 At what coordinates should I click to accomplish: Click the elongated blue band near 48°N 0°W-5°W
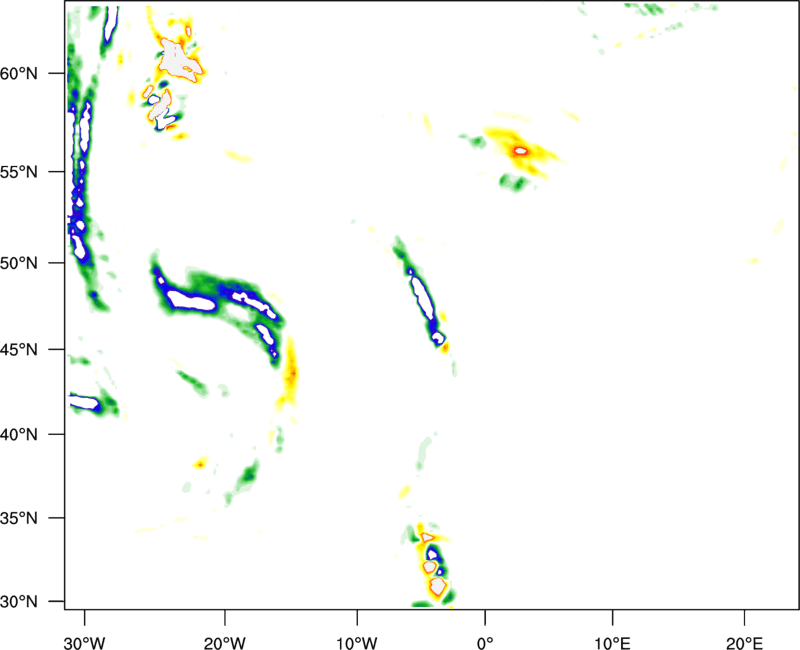[424, 298]
